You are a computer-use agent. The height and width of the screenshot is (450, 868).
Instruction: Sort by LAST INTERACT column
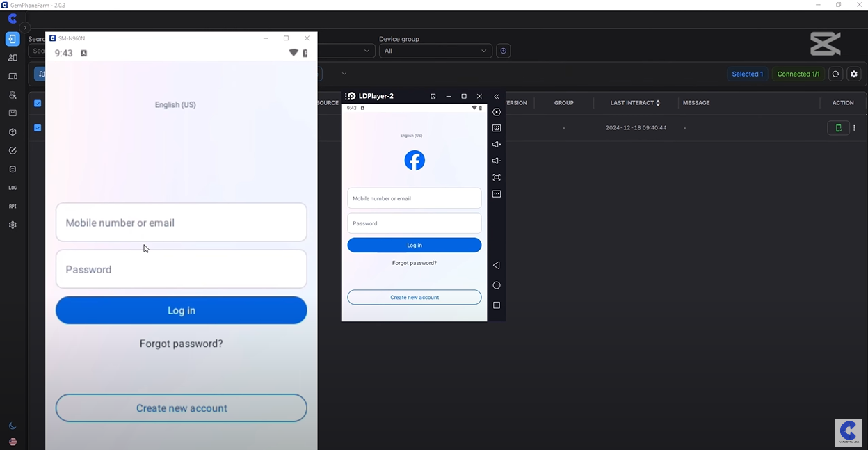(635, 103)
